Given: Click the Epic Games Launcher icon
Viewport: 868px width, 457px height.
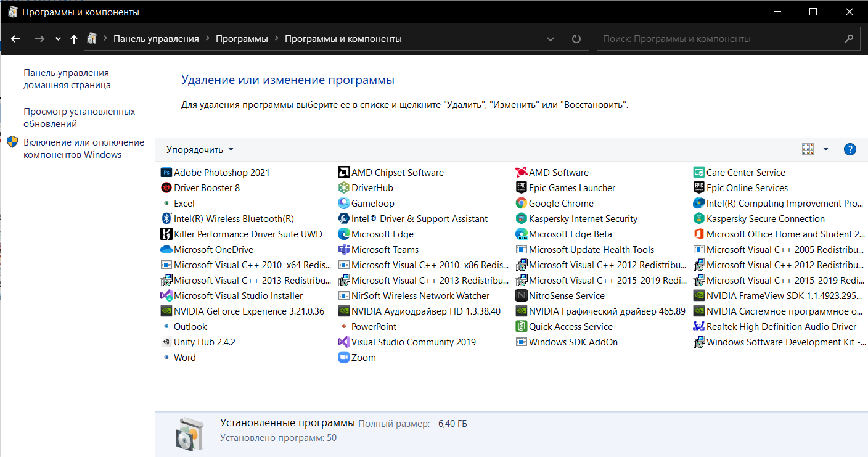Looking at the screenshot, I should (521, 188).
